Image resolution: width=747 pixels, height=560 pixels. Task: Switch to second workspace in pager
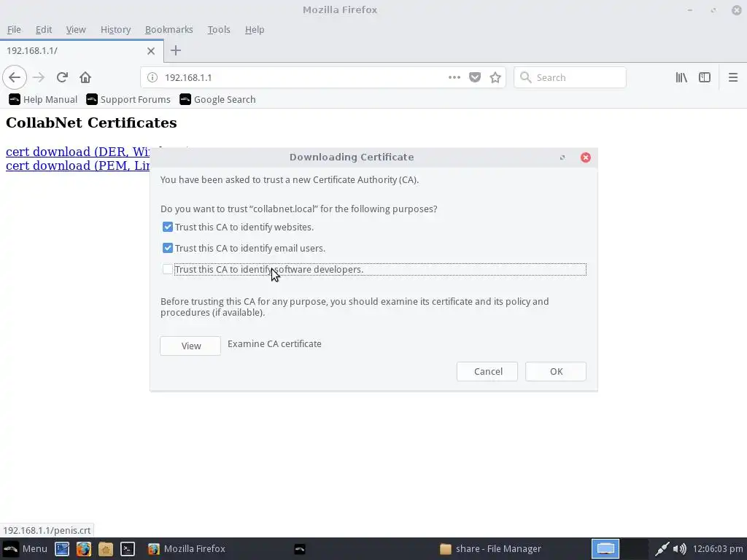634,548
